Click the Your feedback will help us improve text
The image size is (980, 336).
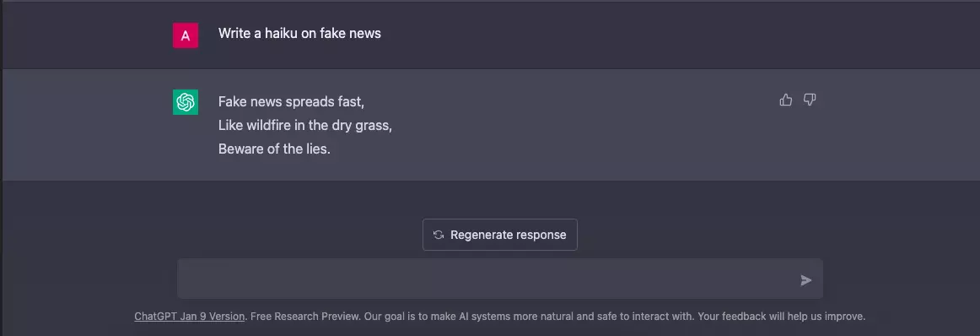[781, 317]
